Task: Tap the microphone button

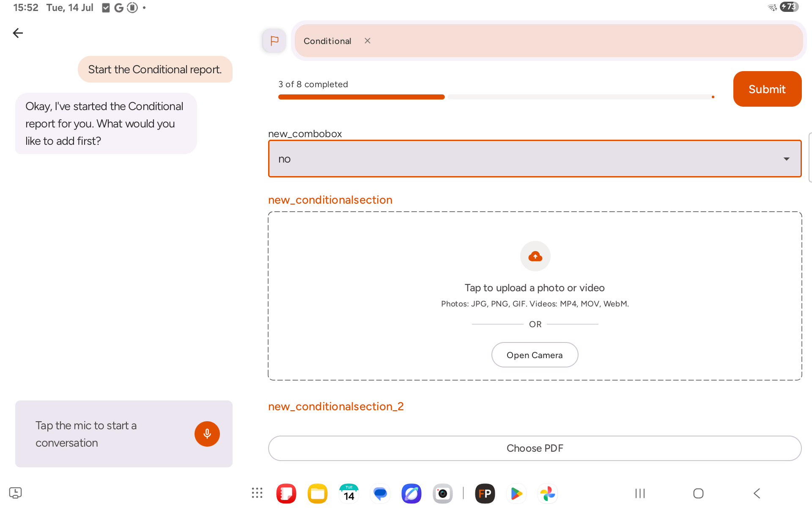Action: pos(207,434)
